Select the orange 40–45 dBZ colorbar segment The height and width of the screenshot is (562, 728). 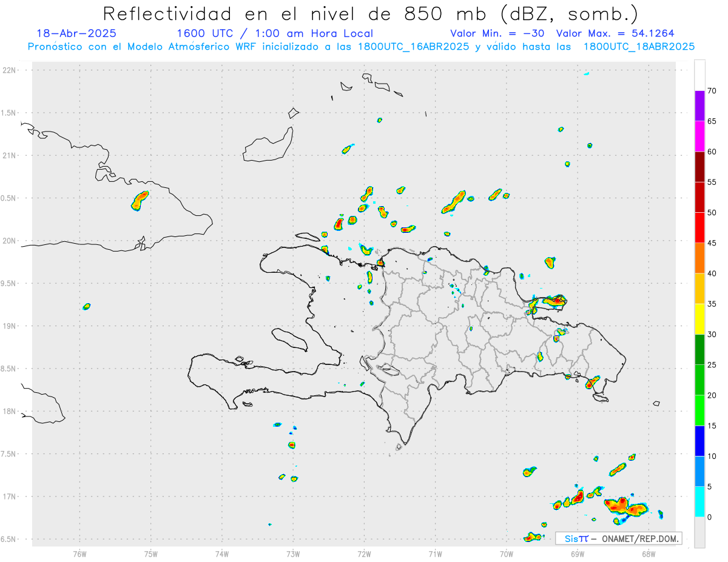699,258
